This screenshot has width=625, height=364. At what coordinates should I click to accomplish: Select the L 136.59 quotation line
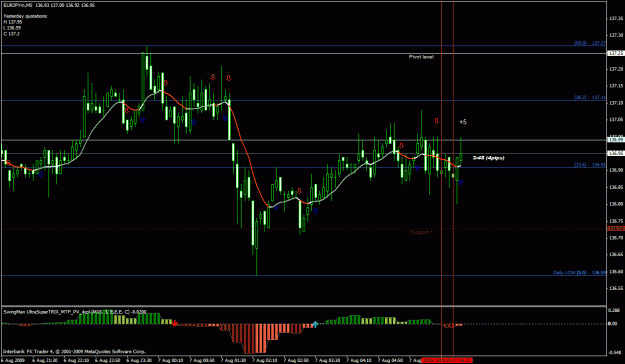point(12,28)
